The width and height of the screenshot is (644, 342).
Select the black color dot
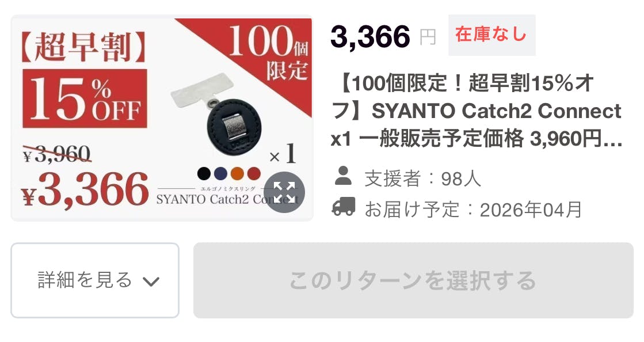click(204, 173)
